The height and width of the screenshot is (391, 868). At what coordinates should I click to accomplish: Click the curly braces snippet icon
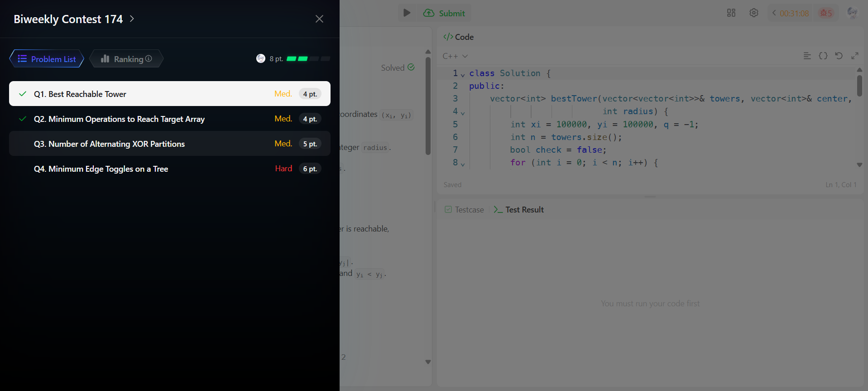point(823,56)
